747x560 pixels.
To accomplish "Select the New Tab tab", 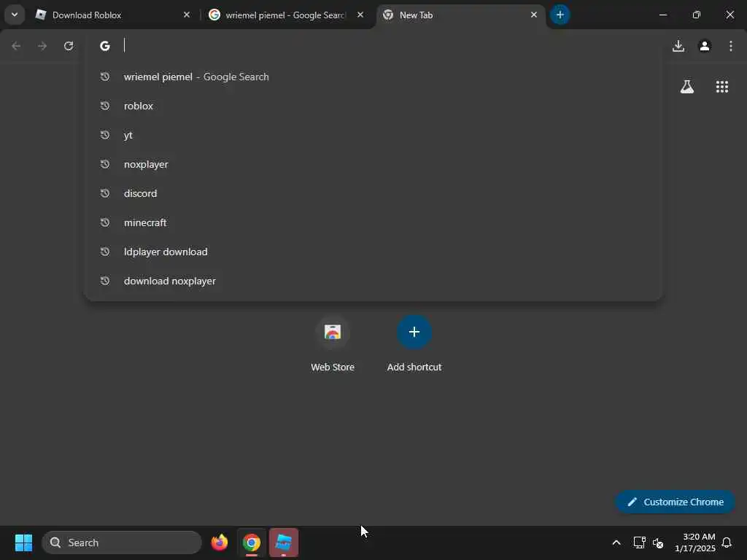I will click(460, 15).
